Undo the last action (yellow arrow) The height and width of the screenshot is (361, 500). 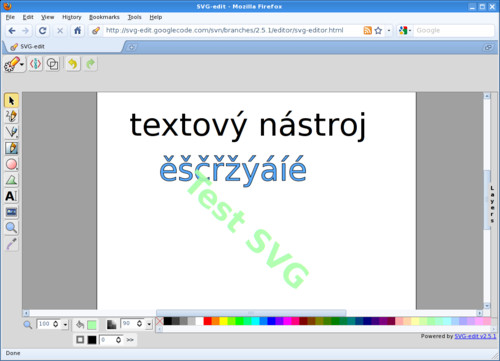point(73,64)
